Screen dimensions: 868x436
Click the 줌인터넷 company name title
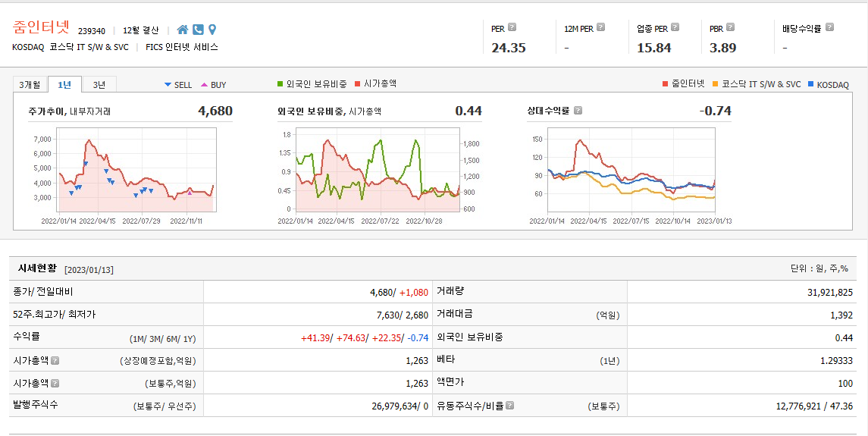(x=42, y=27)
